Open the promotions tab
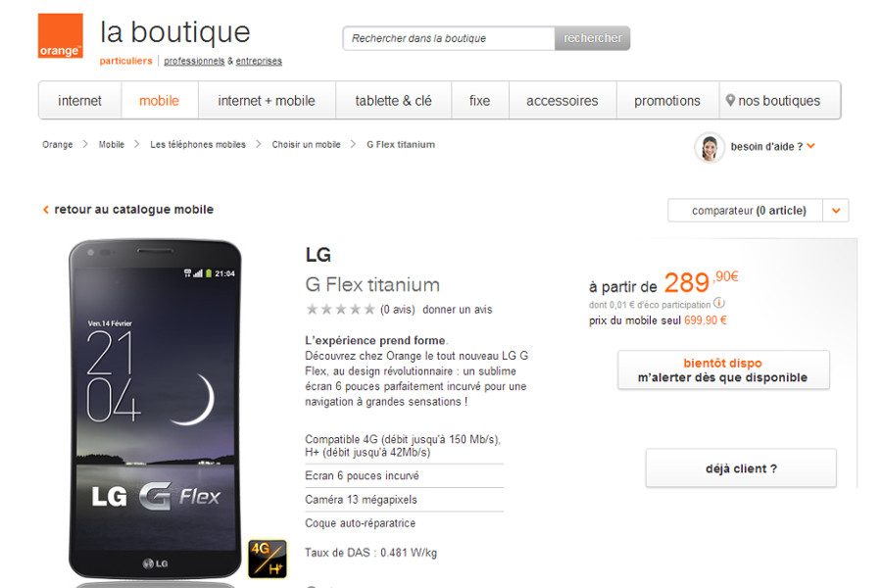Viewport: 882px width, 588px height. [667, 101]
